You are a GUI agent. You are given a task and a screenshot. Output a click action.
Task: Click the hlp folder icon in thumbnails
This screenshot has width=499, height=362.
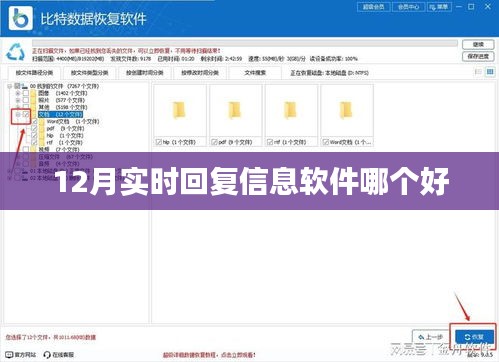tap(179, 110)
